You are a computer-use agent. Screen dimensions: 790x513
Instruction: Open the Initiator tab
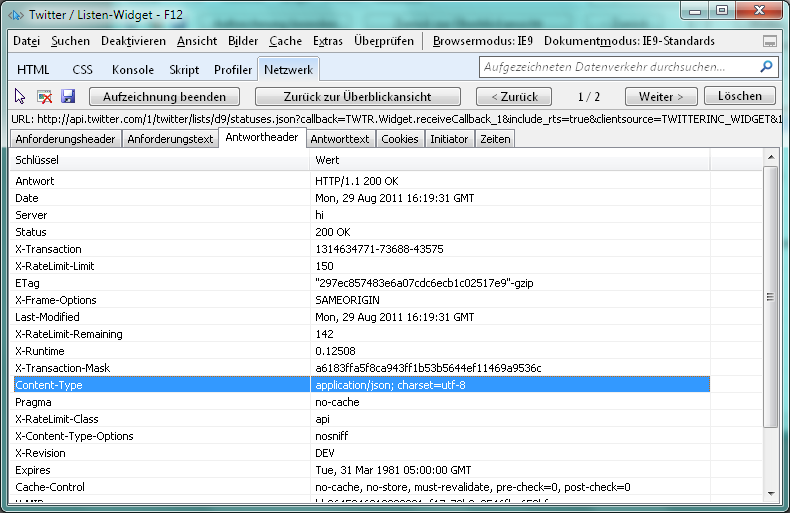[449, 139]
